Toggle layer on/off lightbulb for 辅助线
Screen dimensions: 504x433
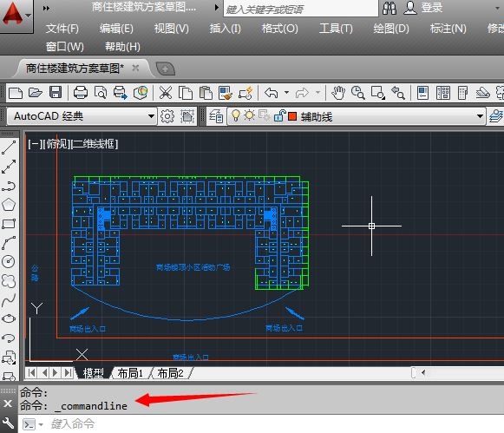(236, 115)
